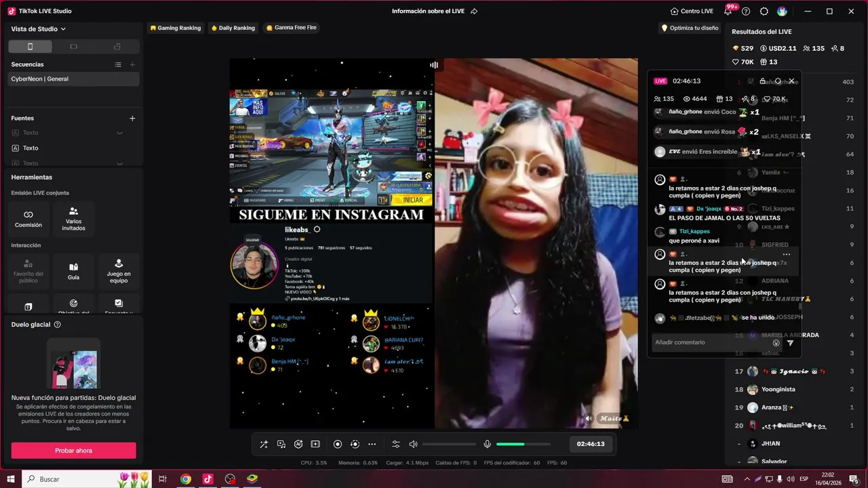Select the CyberNeon | General scene
This screenshot has width=868, height=488.
[x=73, y=79]
